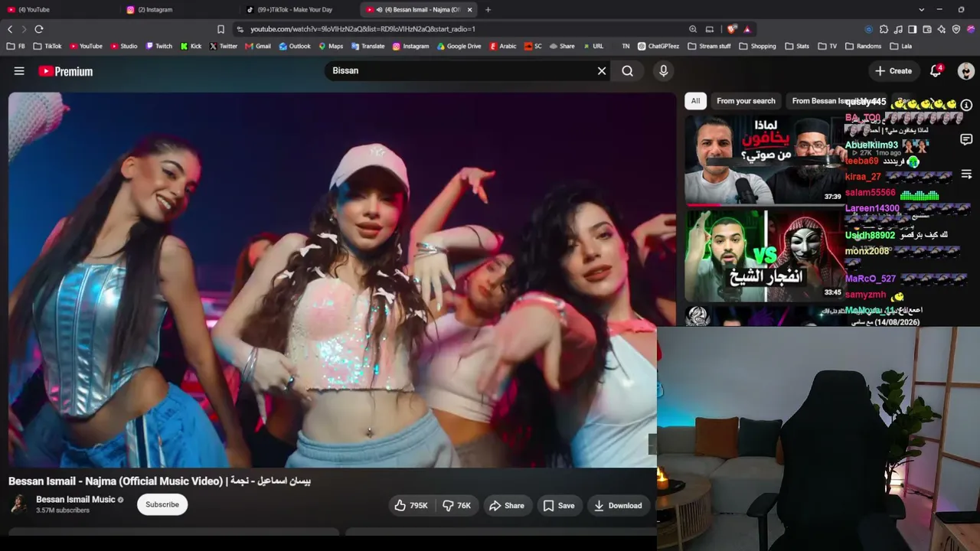Screen dimensions: 980x551
Task: Open the Kick bookmark
Action: point(191,46)
